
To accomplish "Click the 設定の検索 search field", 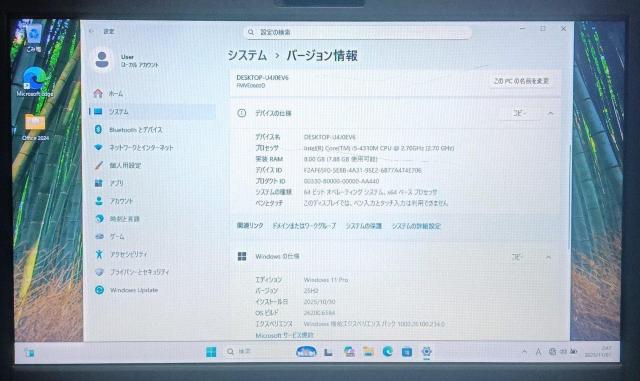I will 358,32.
